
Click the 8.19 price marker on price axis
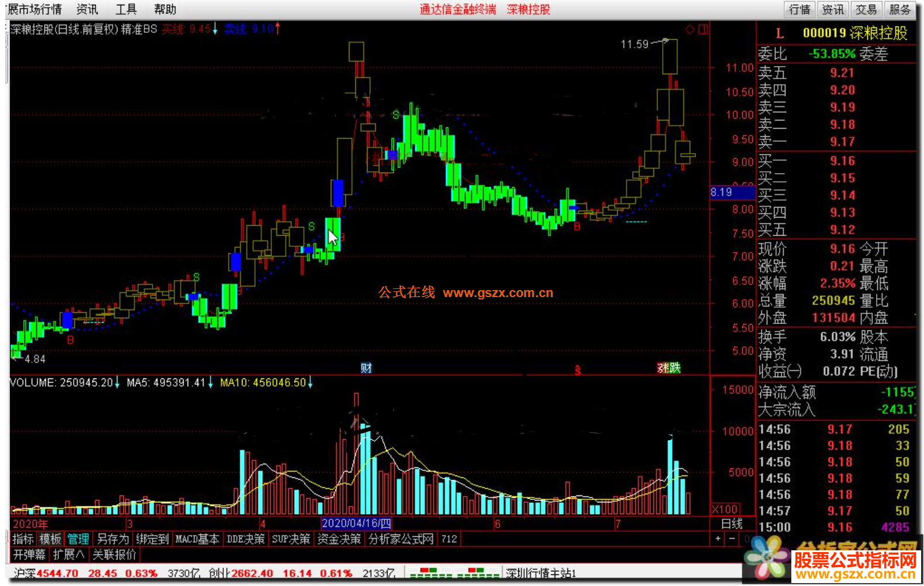point(732,192)
